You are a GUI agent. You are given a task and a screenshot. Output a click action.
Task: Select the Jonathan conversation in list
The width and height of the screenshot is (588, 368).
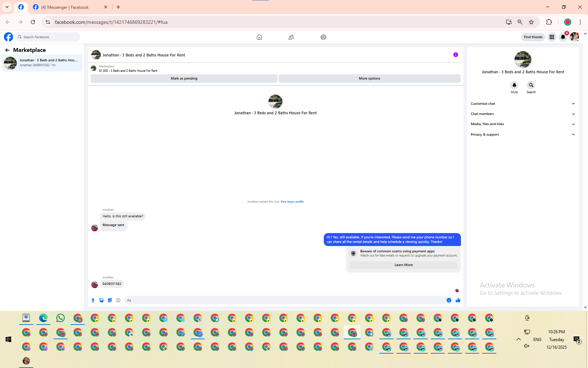42,63
